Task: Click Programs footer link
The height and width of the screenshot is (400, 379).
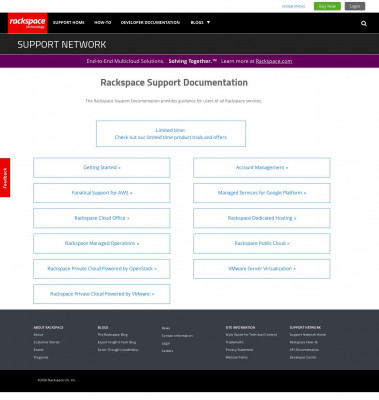Action: tap(41, 357)
